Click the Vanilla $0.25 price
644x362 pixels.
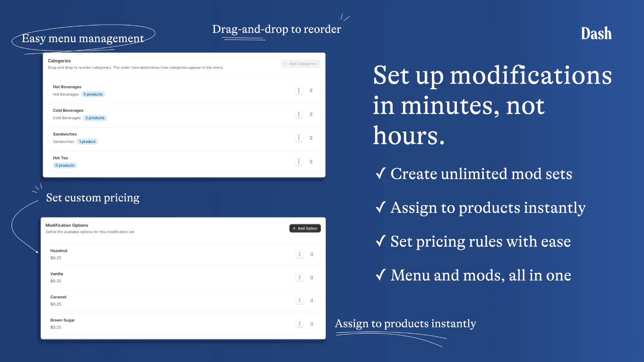point(56,281)
